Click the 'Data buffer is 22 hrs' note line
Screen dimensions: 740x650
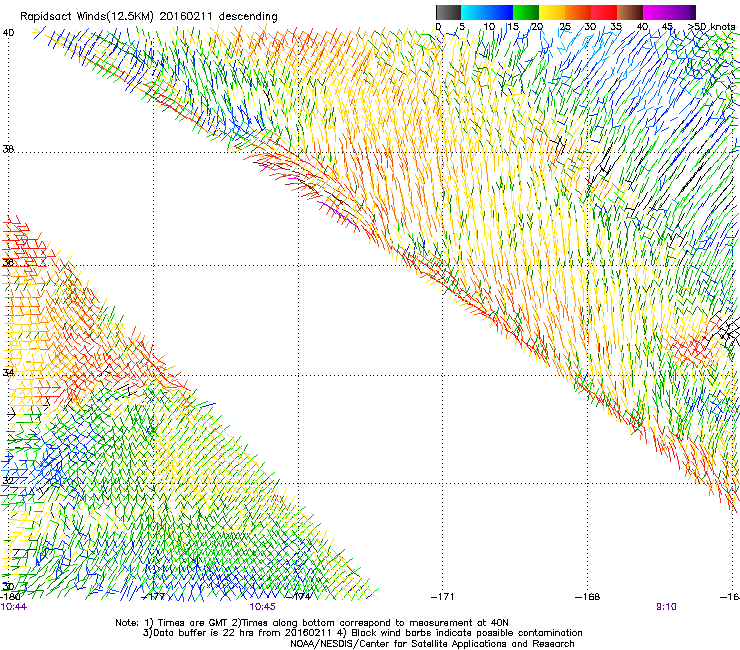(x=362, y=633)
